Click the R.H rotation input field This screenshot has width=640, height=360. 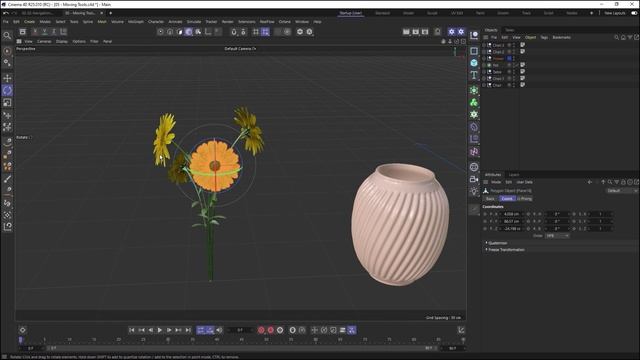tap(557, 214)
